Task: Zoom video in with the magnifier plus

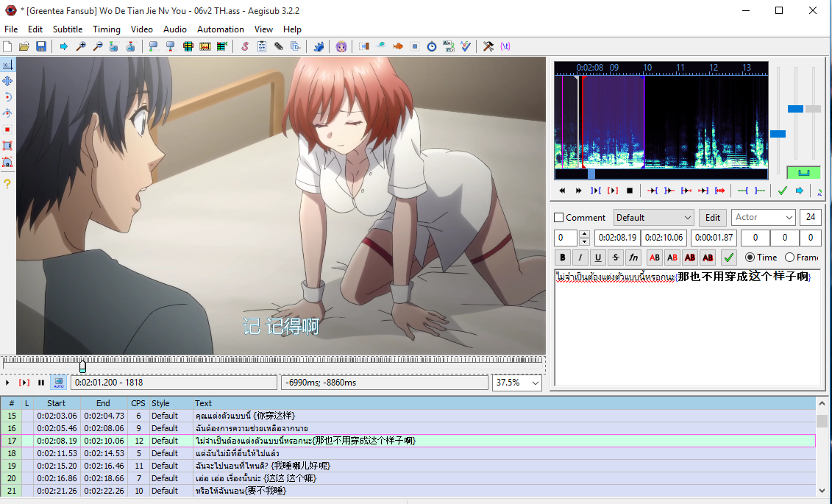Action: (x=81, y=46)
